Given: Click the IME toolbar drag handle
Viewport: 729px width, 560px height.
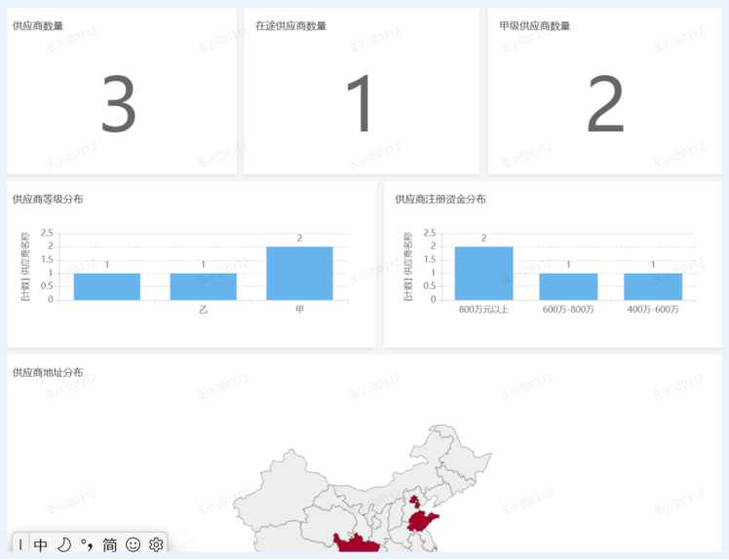Looking at the screenshot, I should [20, 545].
